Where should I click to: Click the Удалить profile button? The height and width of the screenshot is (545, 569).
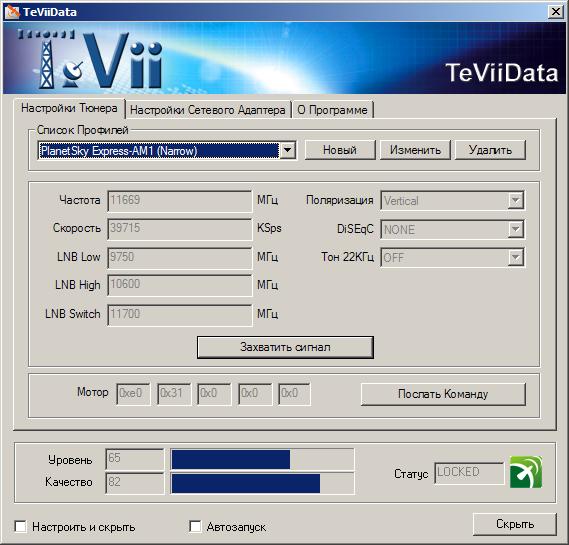490,150
